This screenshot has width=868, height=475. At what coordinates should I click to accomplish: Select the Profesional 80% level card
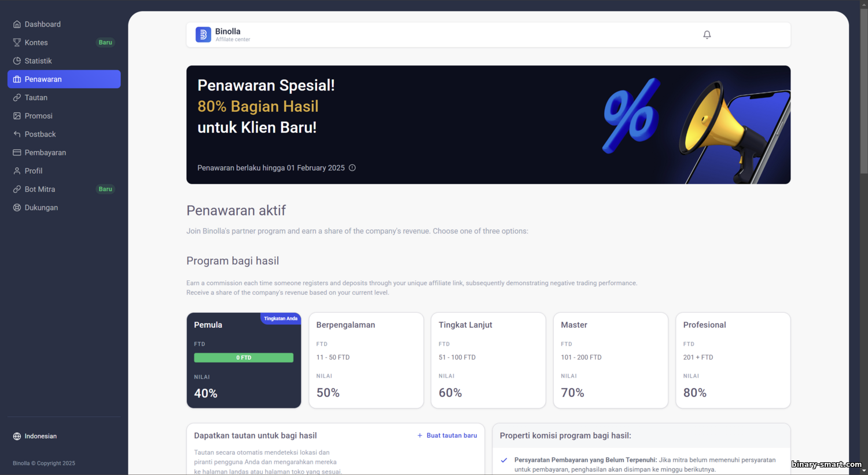(x=733, y=360)
